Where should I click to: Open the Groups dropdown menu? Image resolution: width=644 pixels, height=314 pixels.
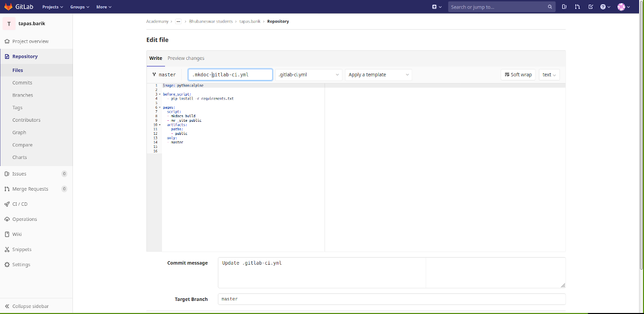(79, 7)
